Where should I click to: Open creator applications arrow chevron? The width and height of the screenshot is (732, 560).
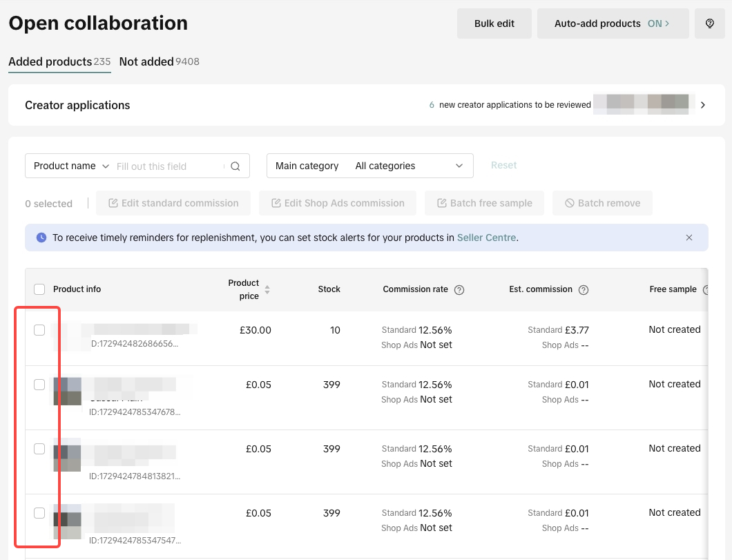703,105
